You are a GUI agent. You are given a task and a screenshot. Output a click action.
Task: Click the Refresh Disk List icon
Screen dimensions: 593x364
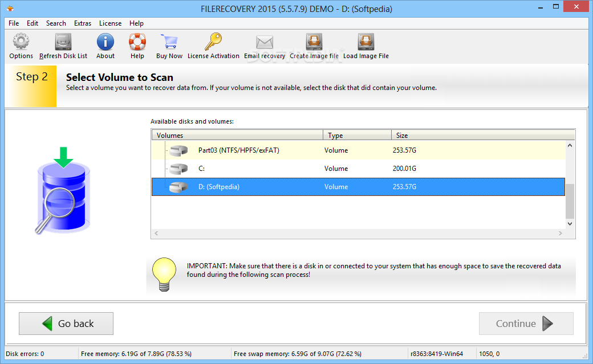click(63, 42)
